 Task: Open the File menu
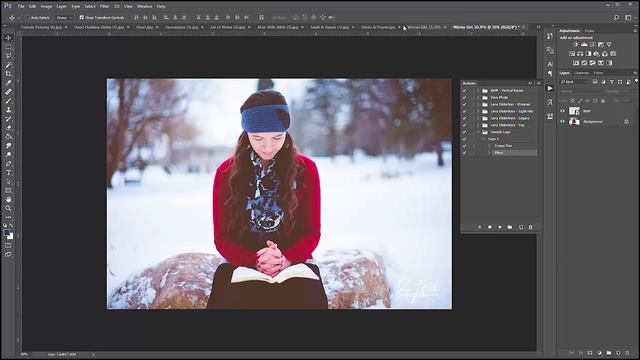pyautogui.click(x=21, y=7)
